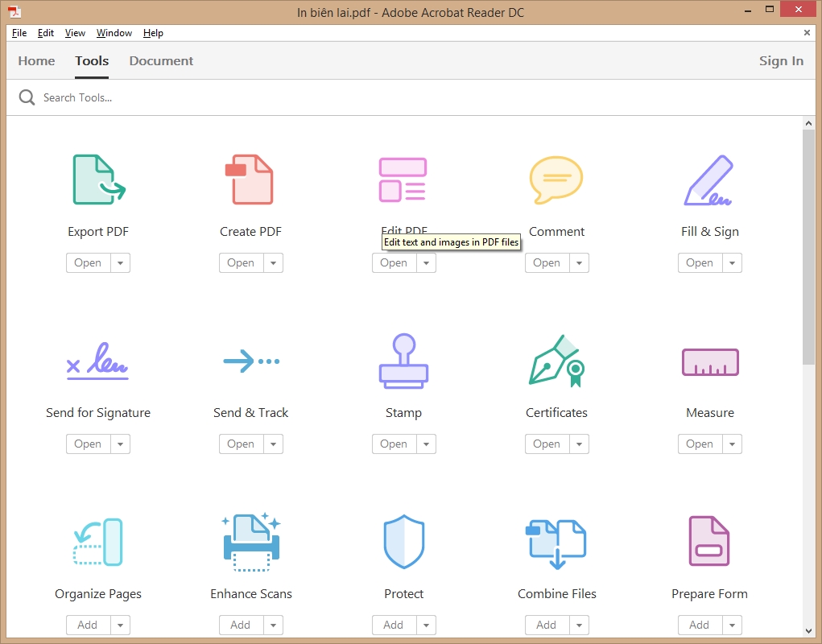Click the Acrobat app icon in title bar
Image resolution: width=822 pixels, height=644 pixels.
(x=14, y=11)
